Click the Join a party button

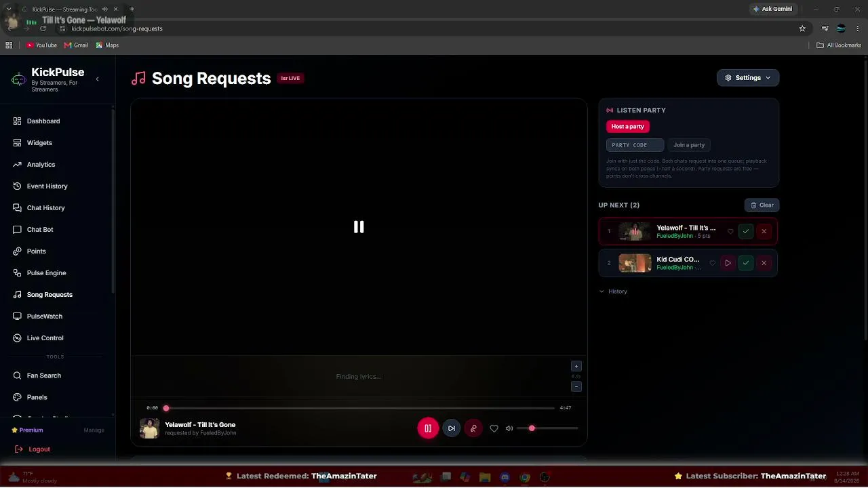(x=689, y=145)
